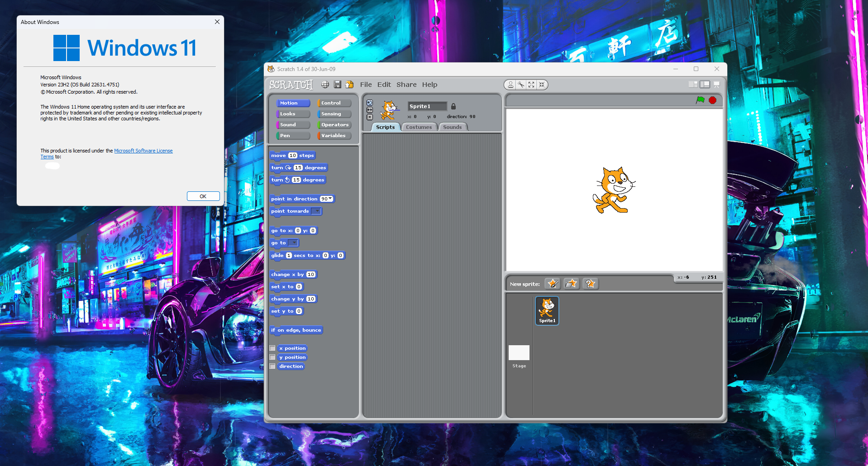Click the sprite name field Sprite1
Image resolution: width=868 pixels, height=466 pixels.
pyautogui.click(x=427, y=106)
